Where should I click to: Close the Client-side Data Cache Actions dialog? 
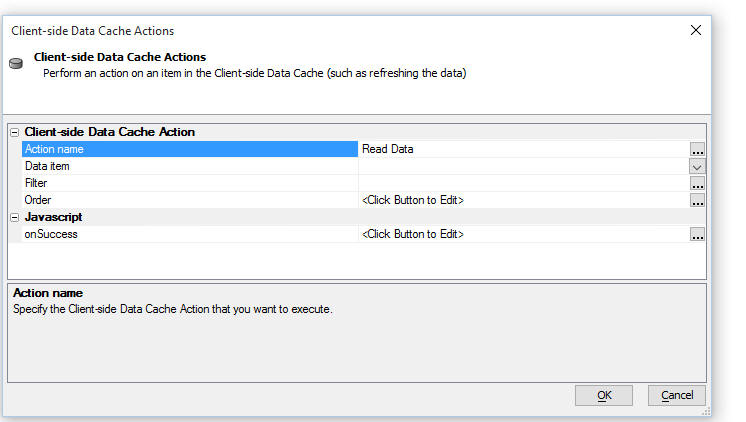click(x=696, y=30)
